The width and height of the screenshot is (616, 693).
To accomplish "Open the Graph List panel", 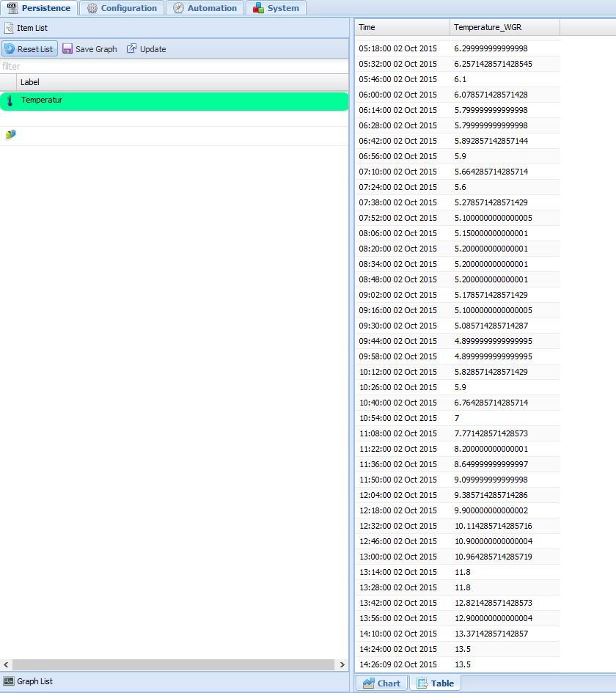I will click(x=174, y=681).
